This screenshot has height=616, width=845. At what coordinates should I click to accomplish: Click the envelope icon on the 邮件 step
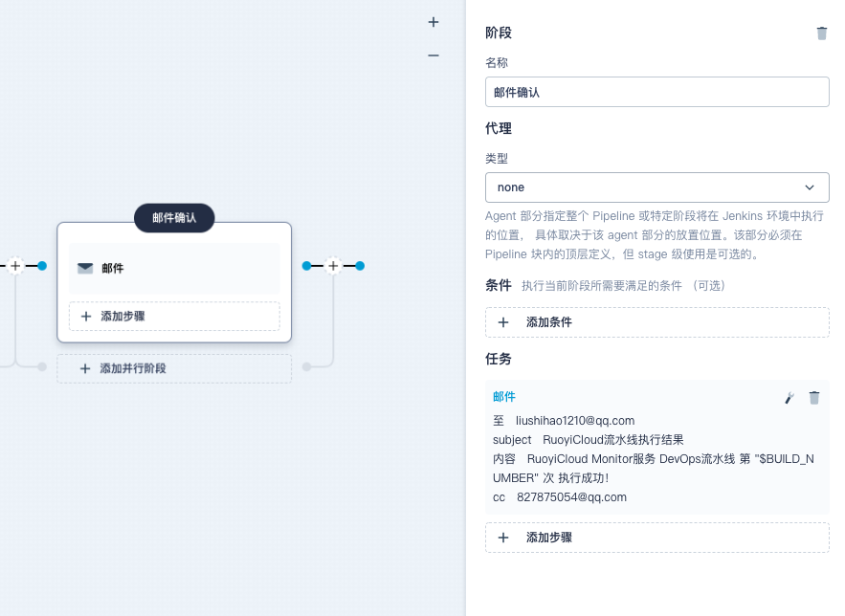85,269
